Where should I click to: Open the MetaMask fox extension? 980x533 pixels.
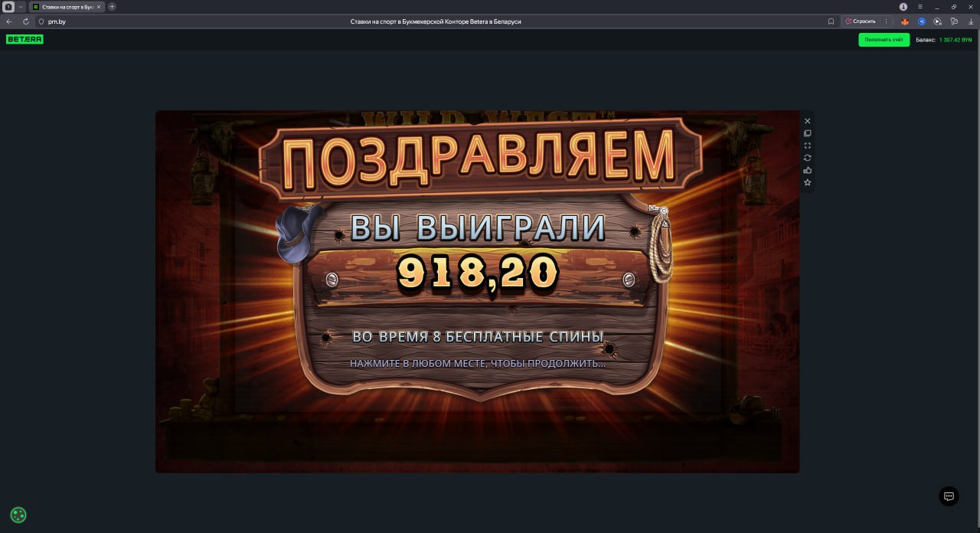point(905,21)
